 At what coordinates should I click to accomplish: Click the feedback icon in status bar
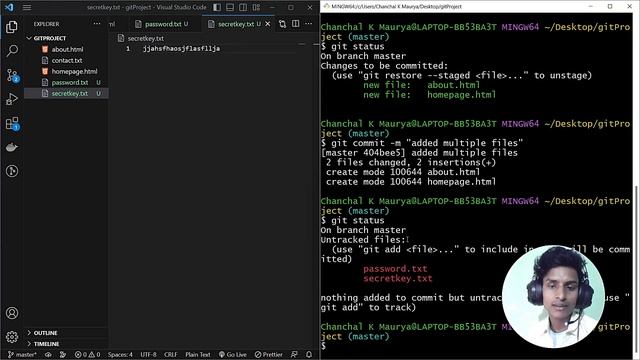pos(294,355)
